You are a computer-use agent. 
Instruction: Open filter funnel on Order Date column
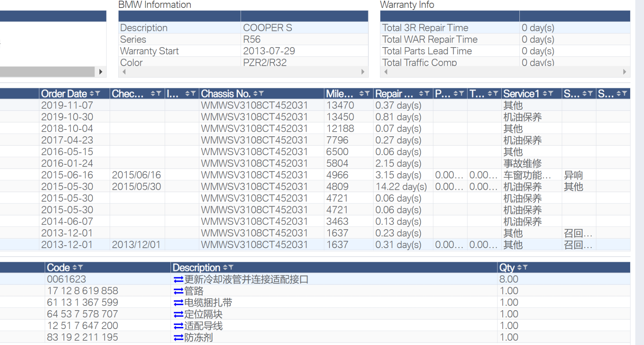98,94
